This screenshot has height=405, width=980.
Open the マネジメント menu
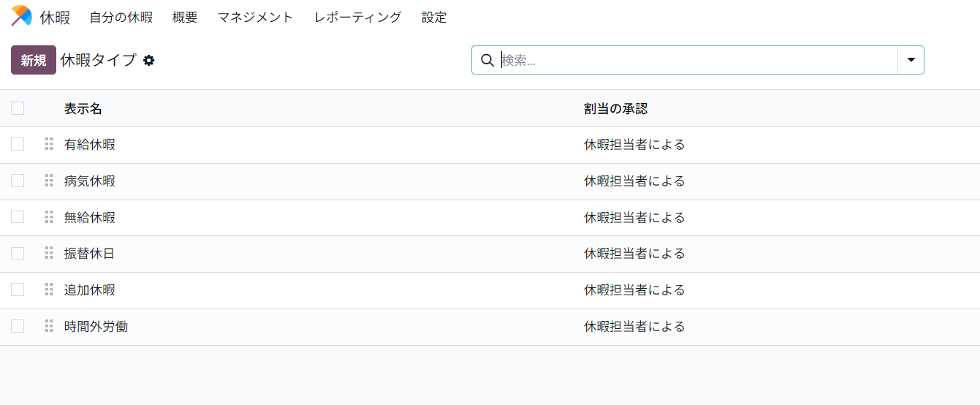(256, 17)
